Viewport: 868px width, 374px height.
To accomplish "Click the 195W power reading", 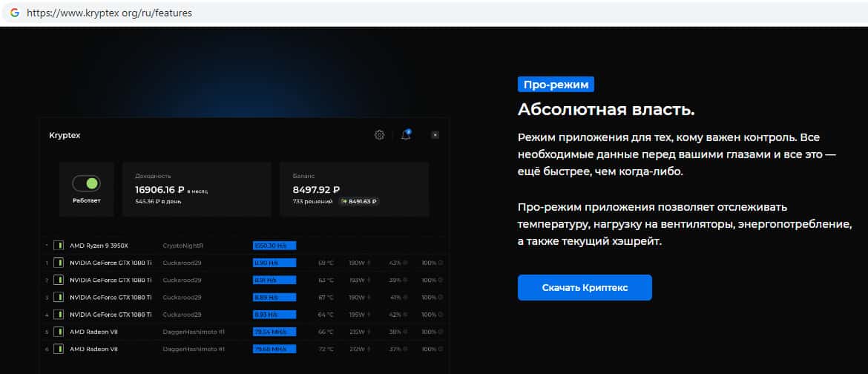I will click(358, 314).
